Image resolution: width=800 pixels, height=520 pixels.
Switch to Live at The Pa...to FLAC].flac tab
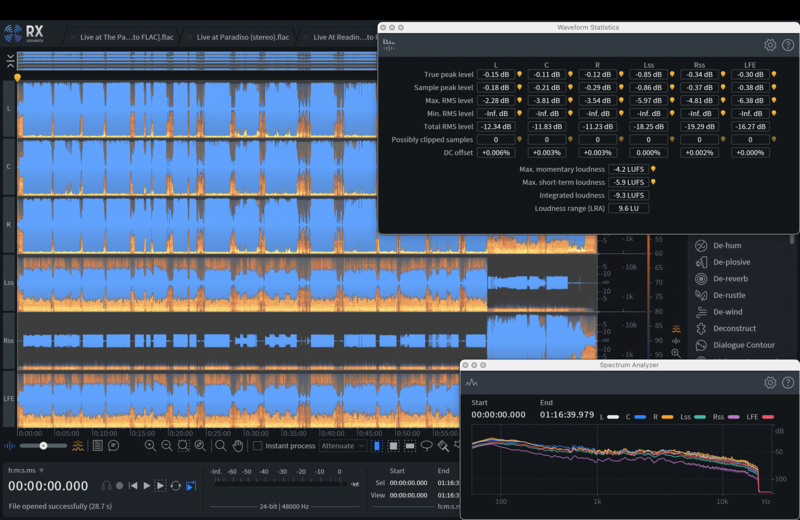pyautogui.click(x=127, y=37)
